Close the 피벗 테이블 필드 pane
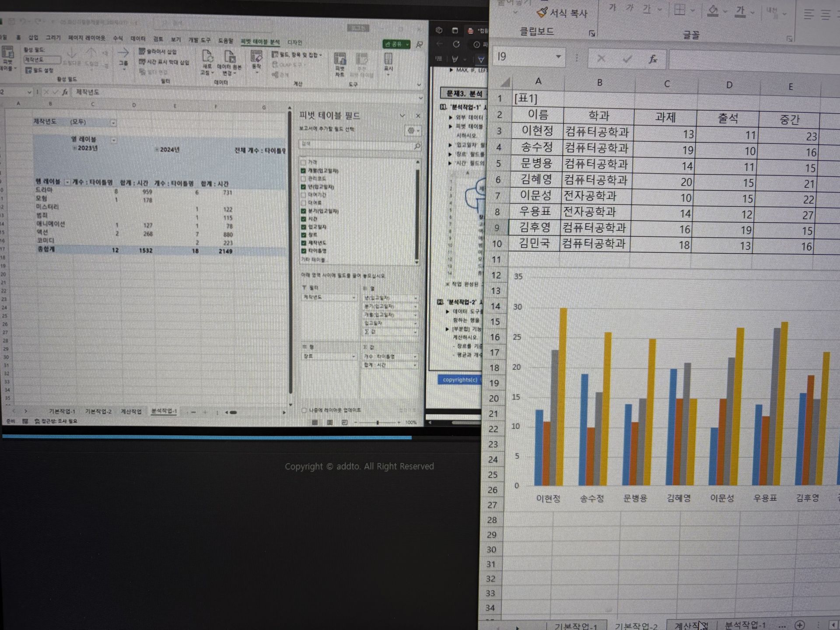The height and width of the screenshot is (630, 840). 418,116
